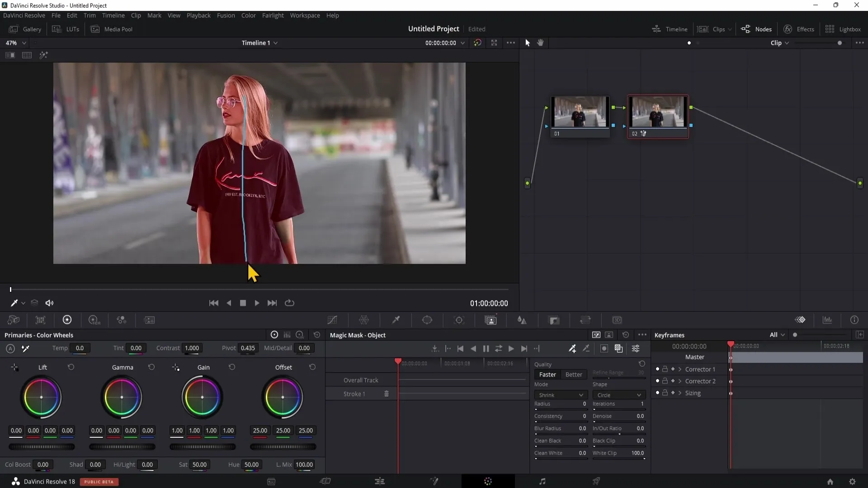Select the Fusion tab in menu bar

225,15
